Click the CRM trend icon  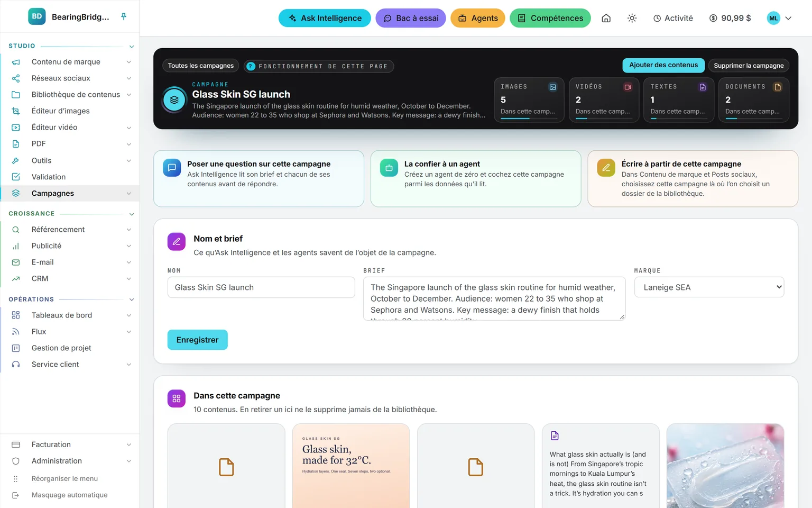[16, 279]
